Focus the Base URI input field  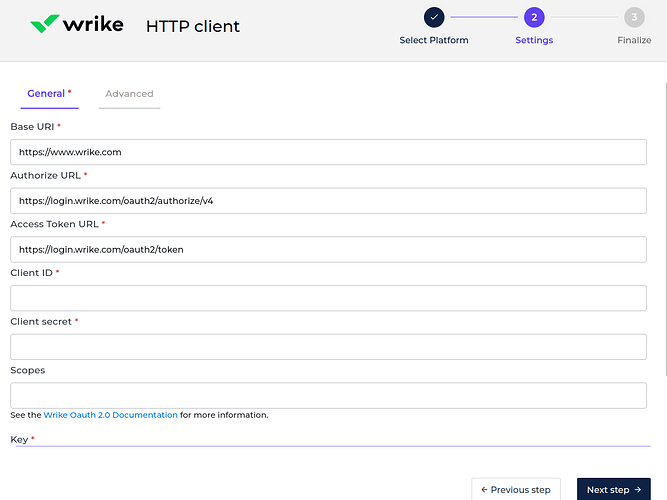328,152
